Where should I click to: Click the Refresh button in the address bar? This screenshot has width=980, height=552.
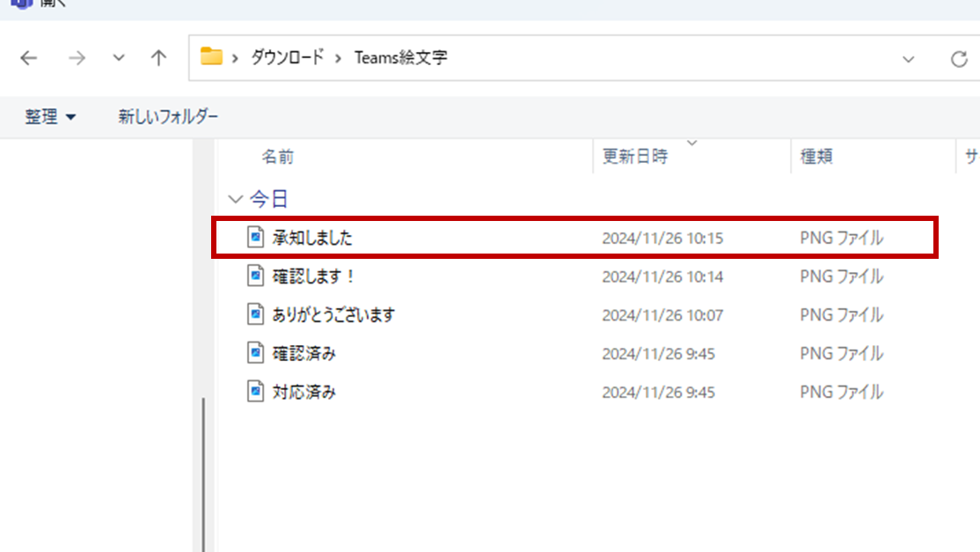[x=959, y=59]
